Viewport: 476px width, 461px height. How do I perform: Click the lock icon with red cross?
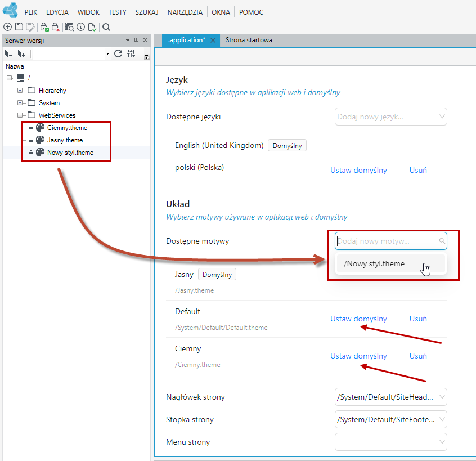click(x=55, y=27)
